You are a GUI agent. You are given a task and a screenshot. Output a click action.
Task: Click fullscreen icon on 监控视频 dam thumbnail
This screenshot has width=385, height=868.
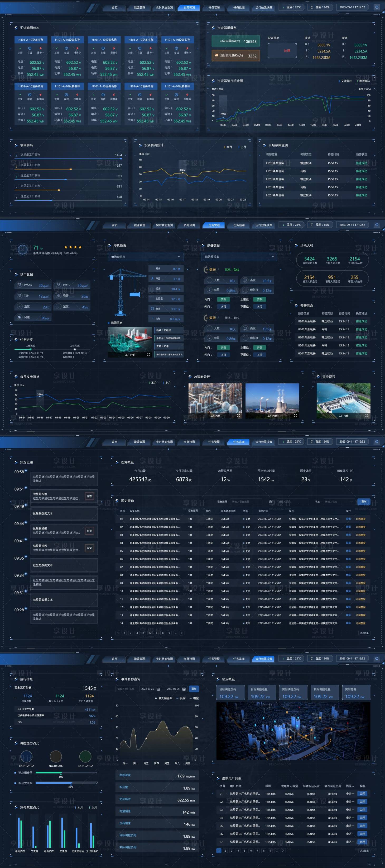point(367,416)
